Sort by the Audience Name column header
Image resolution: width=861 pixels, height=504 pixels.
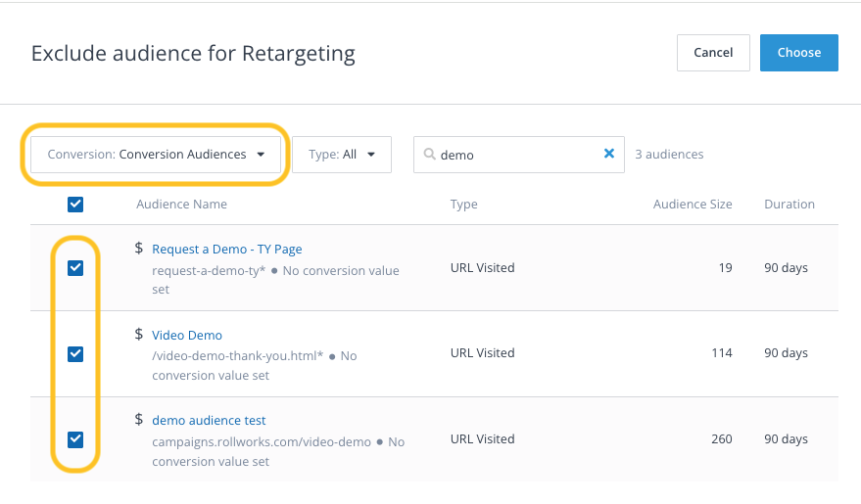pyautogui.click(x=181, y=205)
